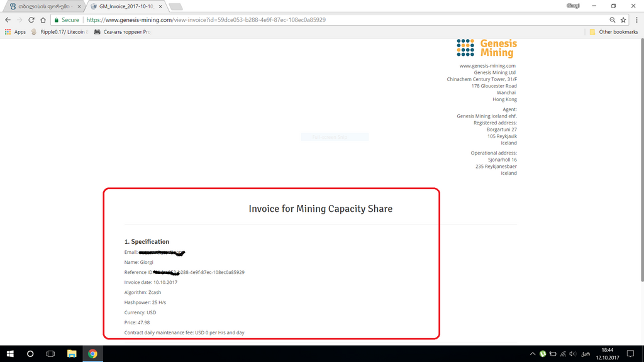Click the Borgartuni 27 address line
The width and height of the screenshot is (644, 362).
tap(501, 129)
